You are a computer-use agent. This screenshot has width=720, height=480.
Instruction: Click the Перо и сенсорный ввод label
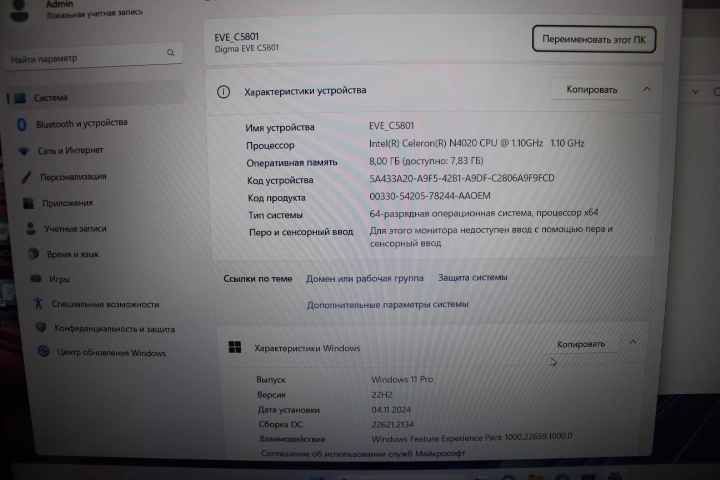(x=301, y=232)
